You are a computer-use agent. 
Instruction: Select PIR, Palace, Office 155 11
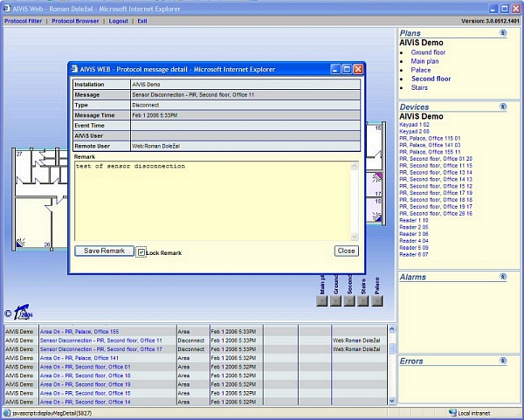430,152
